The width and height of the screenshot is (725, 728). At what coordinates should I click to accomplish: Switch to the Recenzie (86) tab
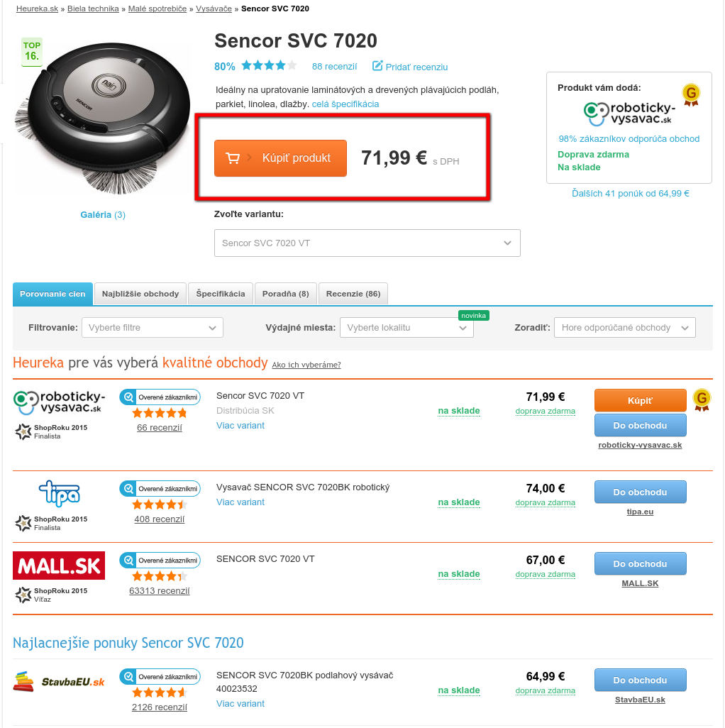[353, 294]
